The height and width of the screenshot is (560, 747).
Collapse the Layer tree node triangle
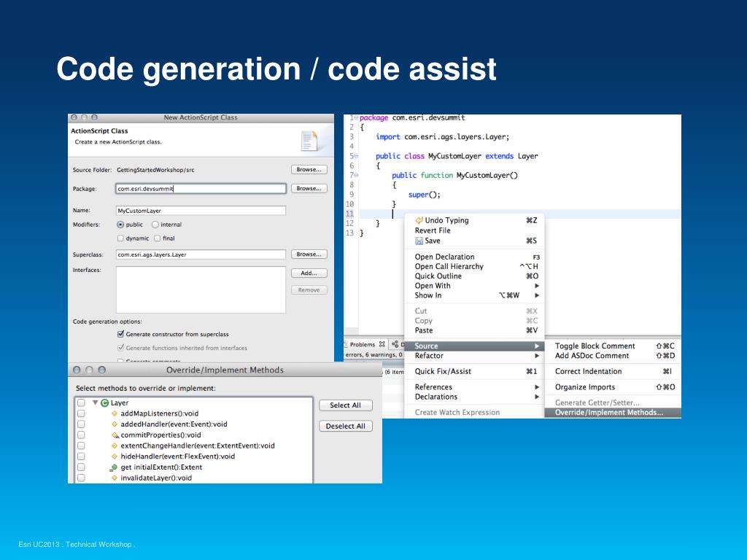[96, 402]
